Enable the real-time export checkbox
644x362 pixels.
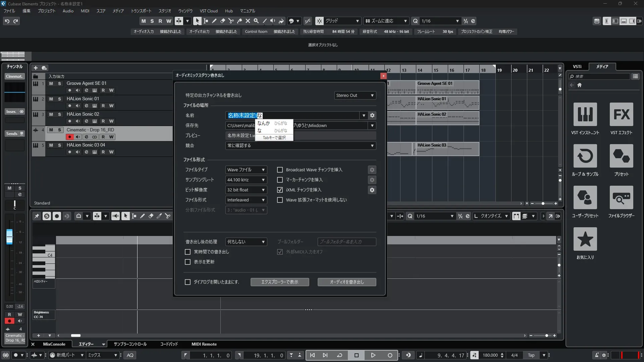click(x=188, y=252)
